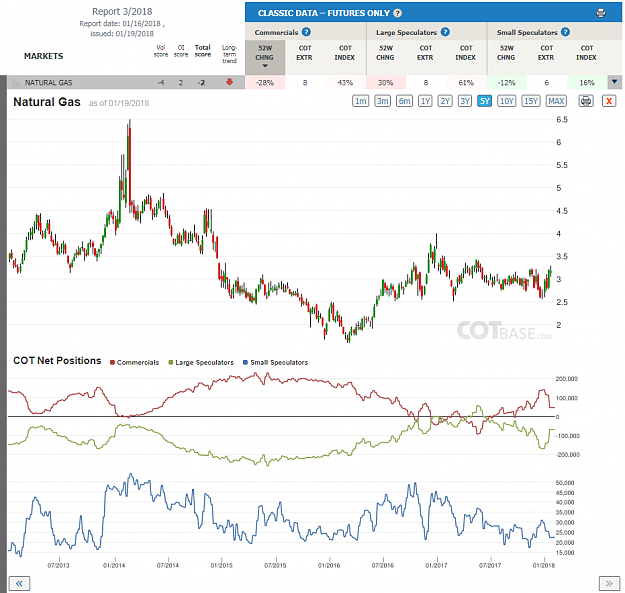Image resolution: width=625 pixels, height=593 pixels.
Task: Toggle the Large Speculators legend series
Action: [201, 362]
